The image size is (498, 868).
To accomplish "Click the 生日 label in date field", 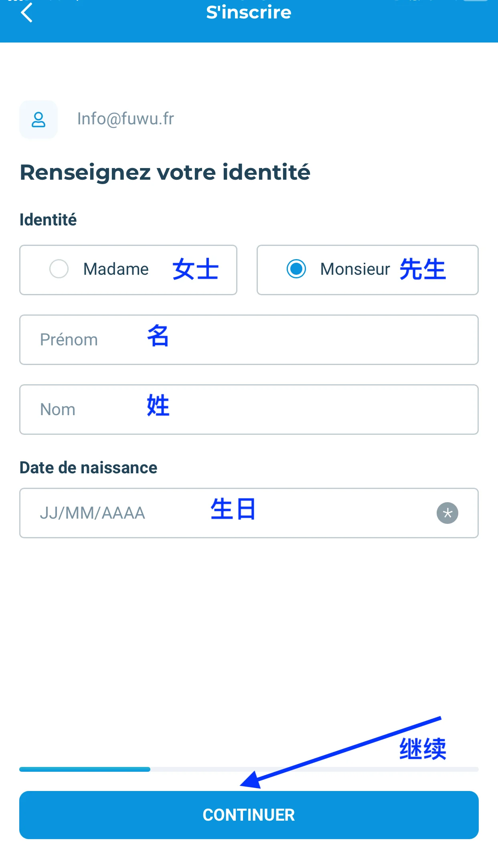I will [233, 509].
